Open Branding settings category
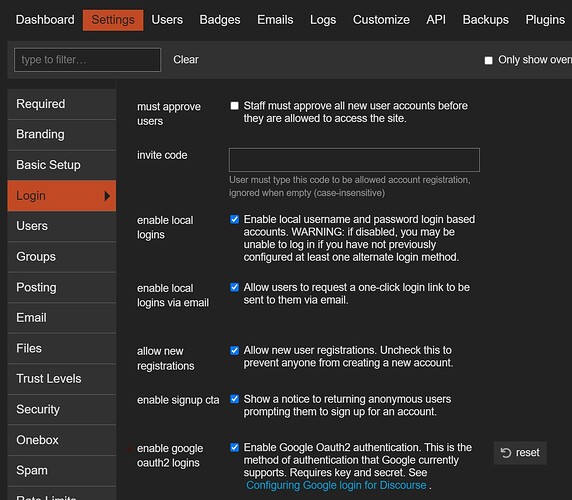 pos(62,134)
